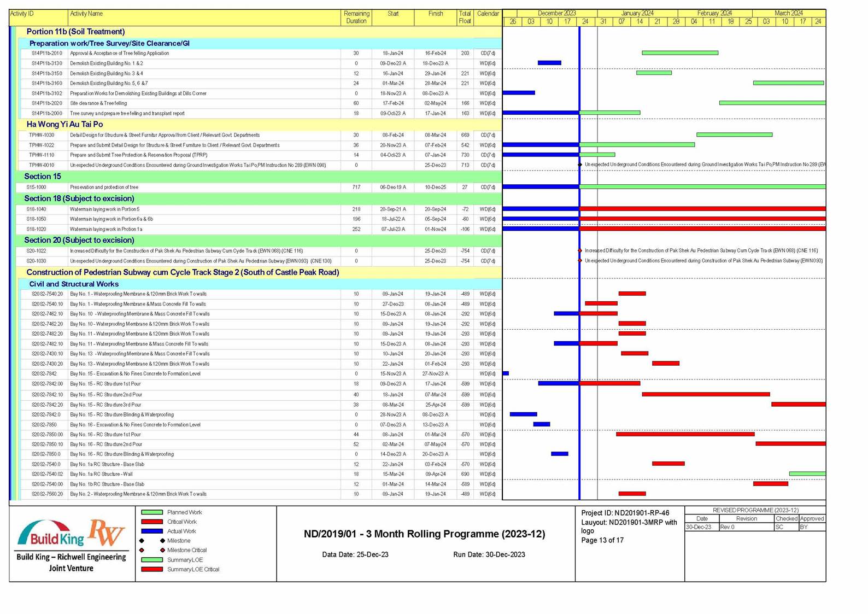868x614 pixels.
Task: Click the green Planned Work legend swatch
Action: click(152, 512)
